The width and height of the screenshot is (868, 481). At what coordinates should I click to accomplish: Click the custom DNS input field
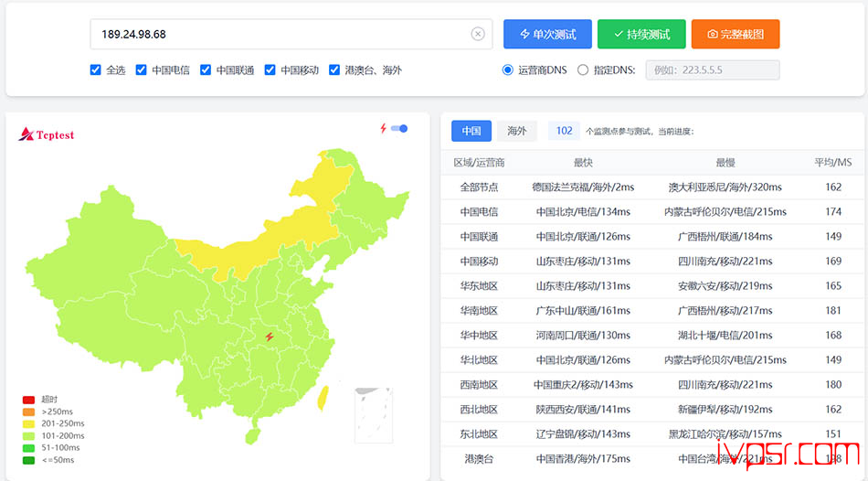click(713, 69)
